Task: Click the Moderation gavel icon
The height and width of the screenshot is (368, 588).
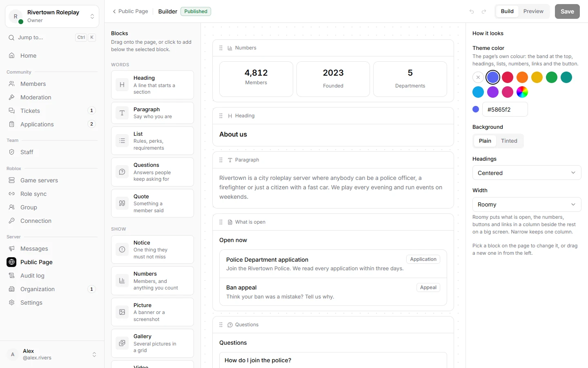Action: point(12,97)
